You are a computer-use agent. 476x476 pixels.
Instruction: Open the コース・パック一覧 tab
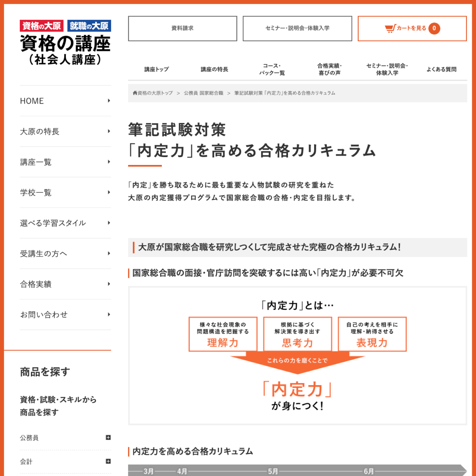click(272, 69)
